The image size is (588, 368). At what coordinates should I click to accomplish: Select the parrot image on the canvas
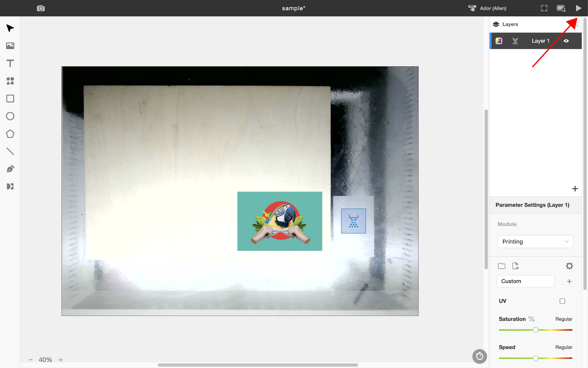[x=280, y=221]
